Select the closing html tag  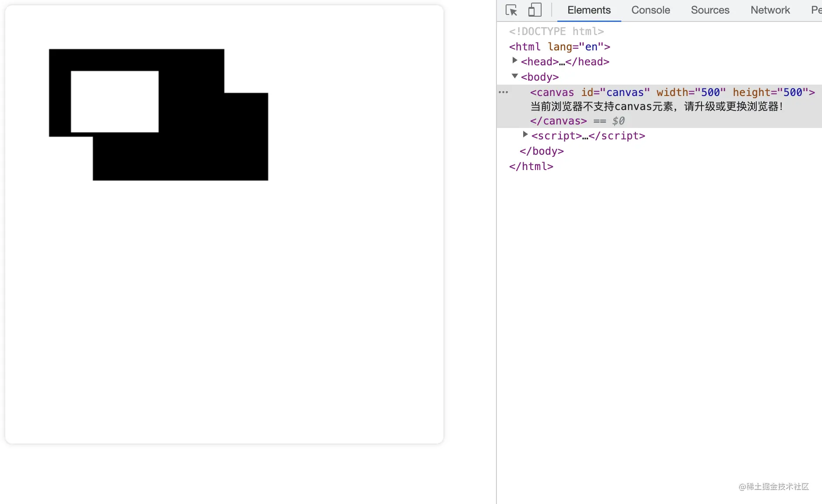click(x=531, y=167)
